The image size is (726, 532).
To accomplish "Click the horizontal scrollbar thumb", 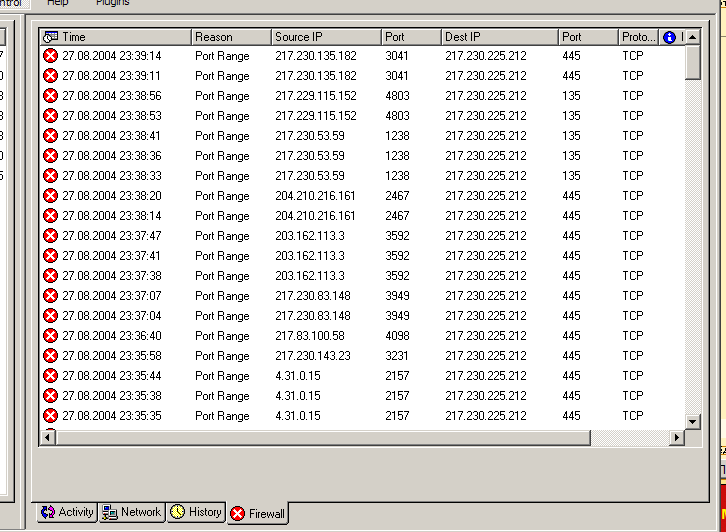I will coord(323,437).
